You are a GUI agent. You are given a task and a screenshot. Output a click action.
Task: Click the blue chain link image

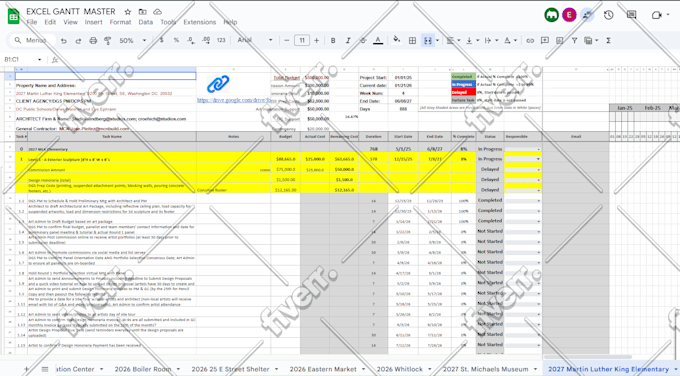218,84
